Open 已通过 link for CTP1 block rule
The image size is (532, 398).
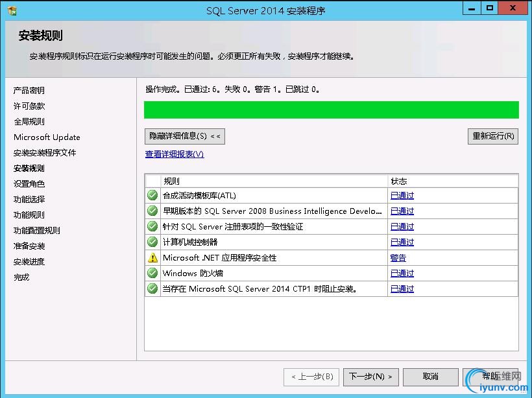pos(402,289)
